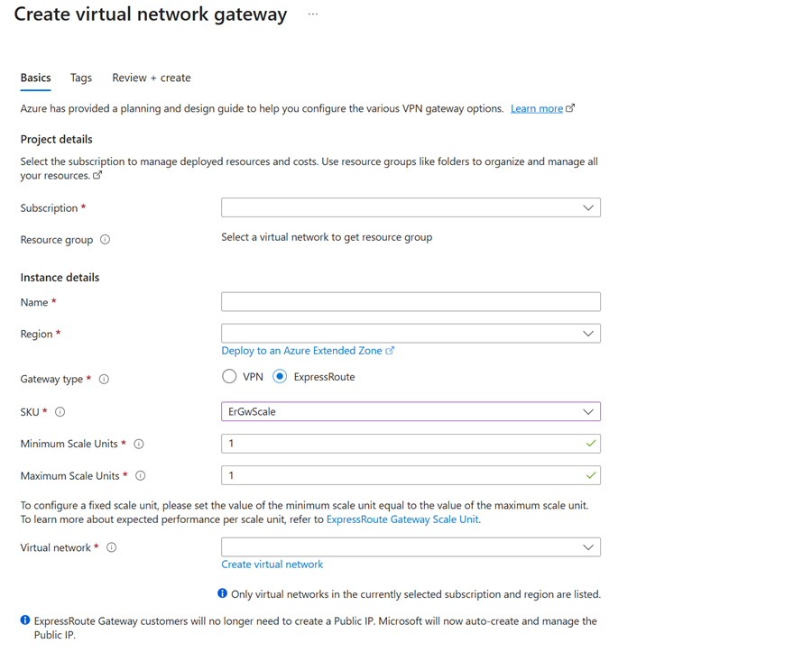Click the SKU info icon
Viewport: 812px width, 652px height.
pyautogui.click(x=59, y=412)
